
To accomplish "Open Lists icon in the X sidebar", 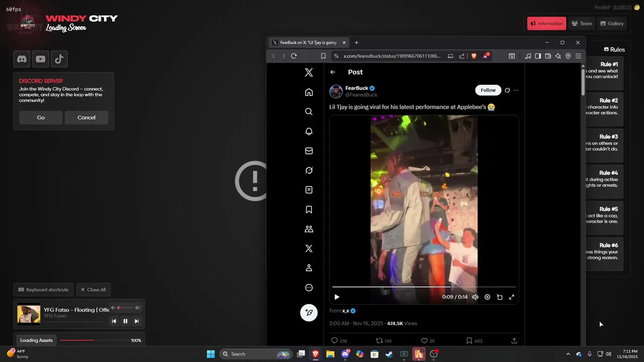I will (309, 190).
